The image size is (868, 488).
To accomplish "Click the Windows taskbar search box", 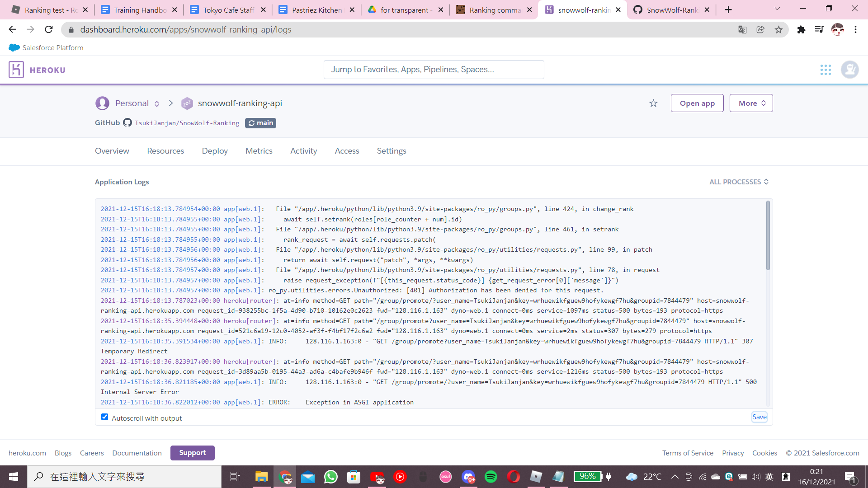I will tap(124, 477).
